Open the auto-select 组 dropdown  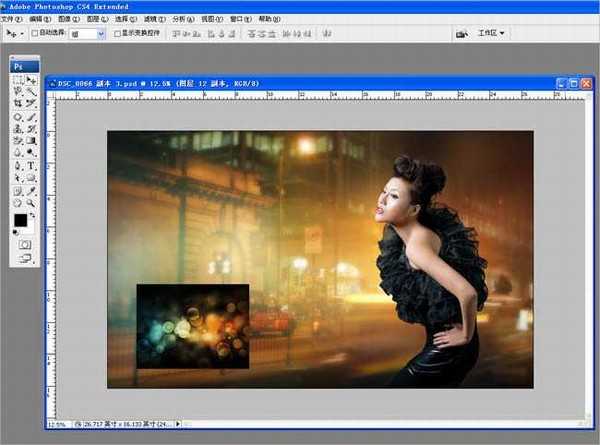pos(102,33)
